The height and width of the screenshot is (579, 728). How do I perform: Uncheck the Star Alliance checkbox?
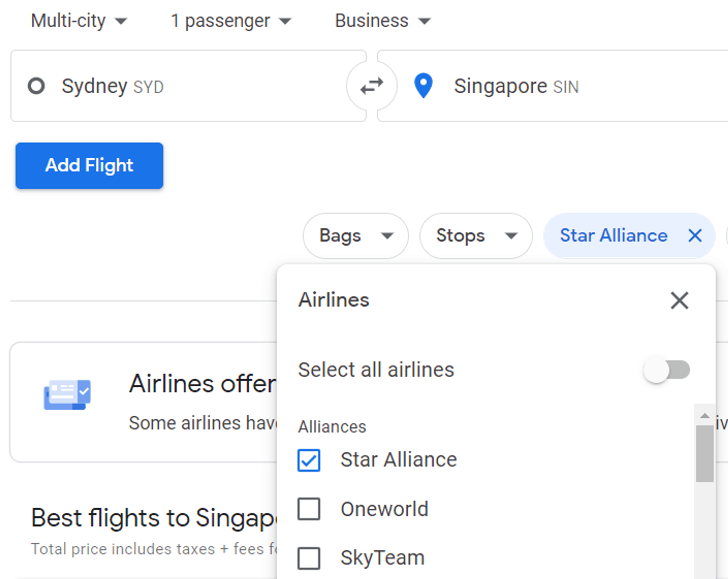click(x=309, y=460)
